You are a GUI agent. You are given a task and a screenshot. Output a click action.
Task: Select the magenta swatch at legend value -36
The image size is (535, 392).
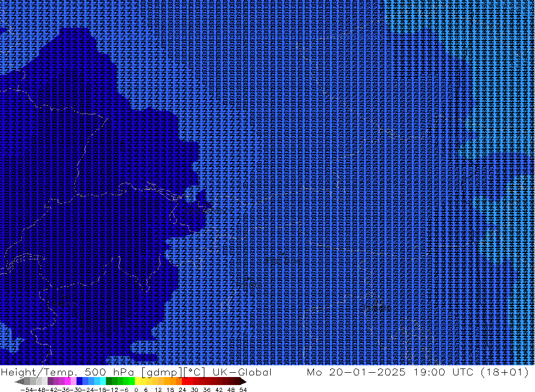pyautogui.click(x=68, y=381)
